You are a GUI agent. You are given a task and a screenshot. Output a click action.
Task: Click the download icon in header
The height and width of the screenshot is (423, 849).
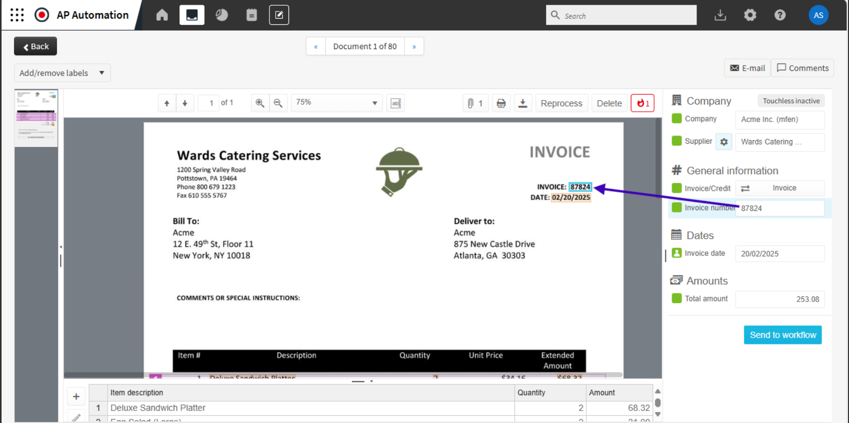[720, 15]
